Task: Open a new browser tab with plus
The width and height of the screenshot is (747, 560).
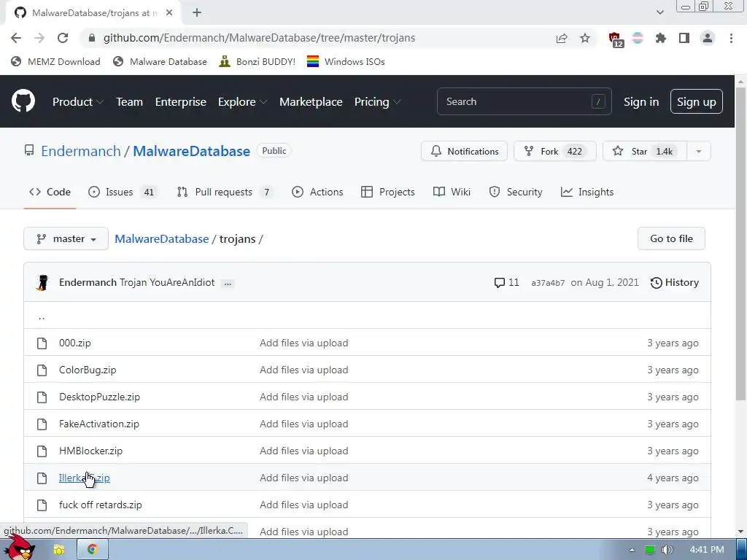Action: coord(197,13)
